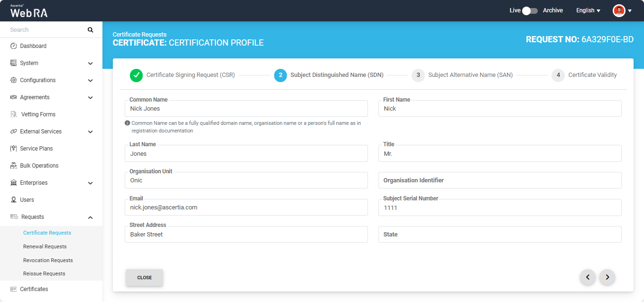Click the Last Name field
The image size is (644, 302).
[246, 153]
